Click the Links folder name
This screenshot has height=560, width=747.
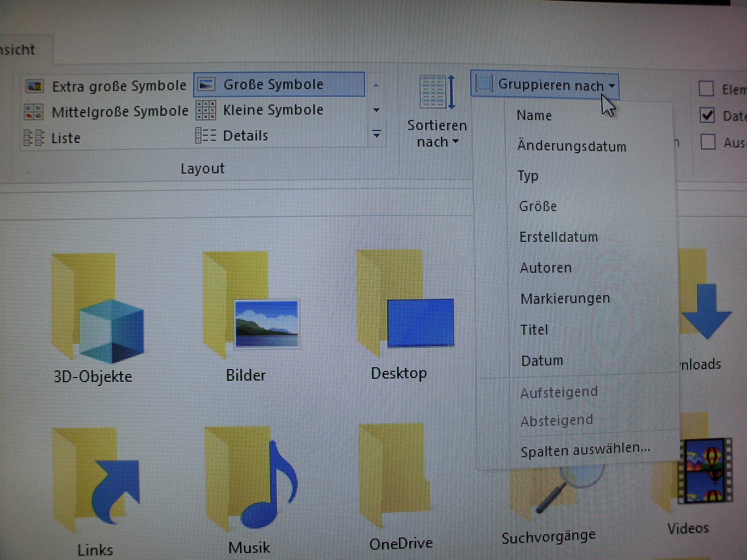click(x=95, y=550)
